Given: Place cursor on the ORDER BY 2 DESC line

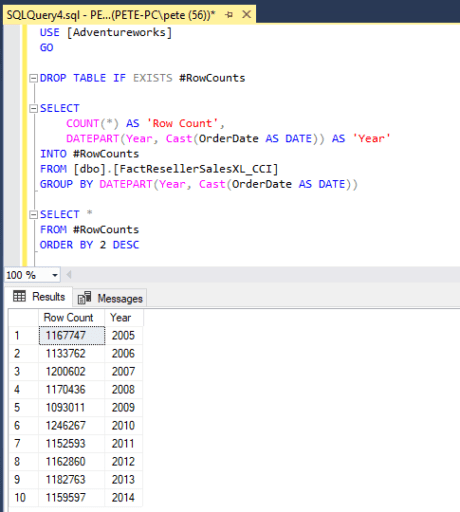Looking at the screenshot, I should click(x=89, y=245).
